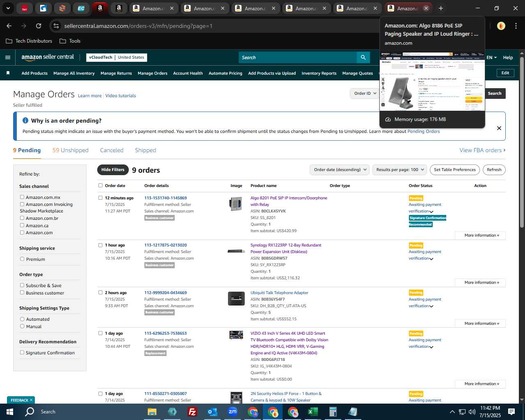The width and height of the screenshot is (525, 420).
Task: Open Manage All Inventory in the nav bar
Action: click(x=74, y=73)
